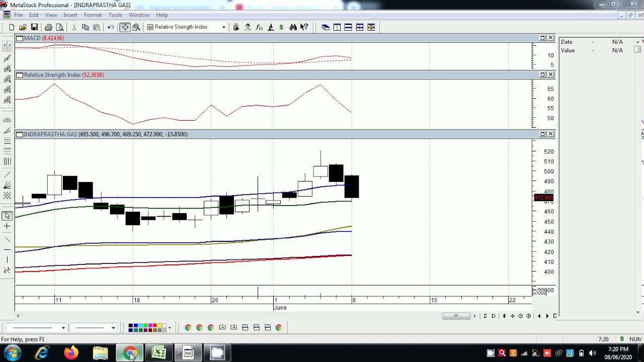This screenshot has width=644, height=362.
Task: Save chart with the floppy disk icon
Action: [x=34, y=27]
